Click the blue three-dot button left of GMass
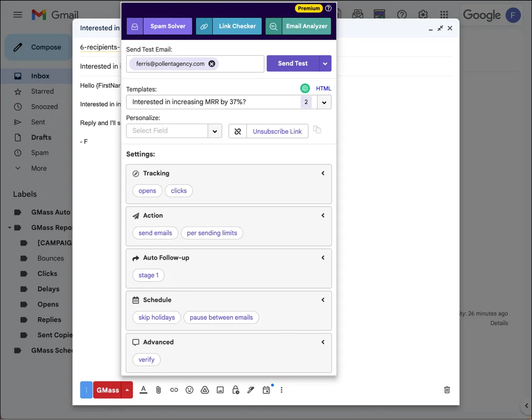The image size is (532, 420). click(86, 390)
